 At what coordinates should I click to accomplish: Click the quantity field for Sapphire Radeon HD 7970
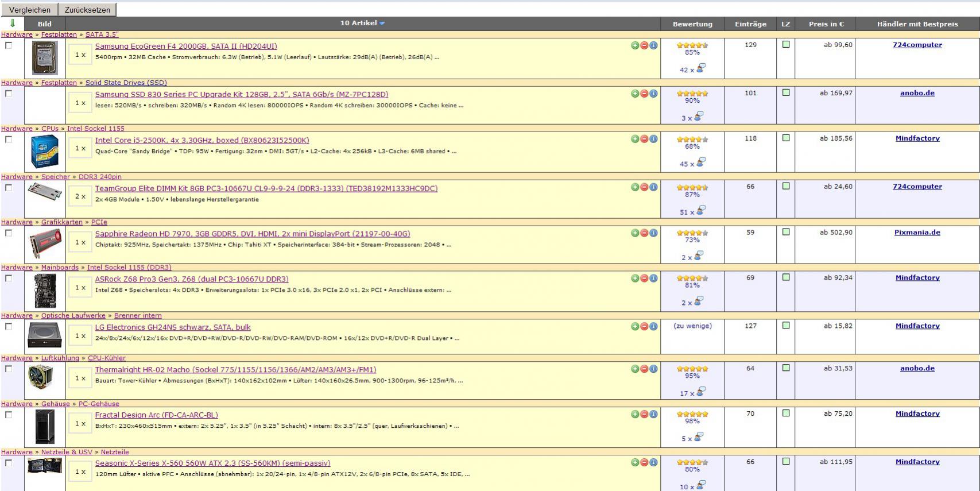click(80, 242)
